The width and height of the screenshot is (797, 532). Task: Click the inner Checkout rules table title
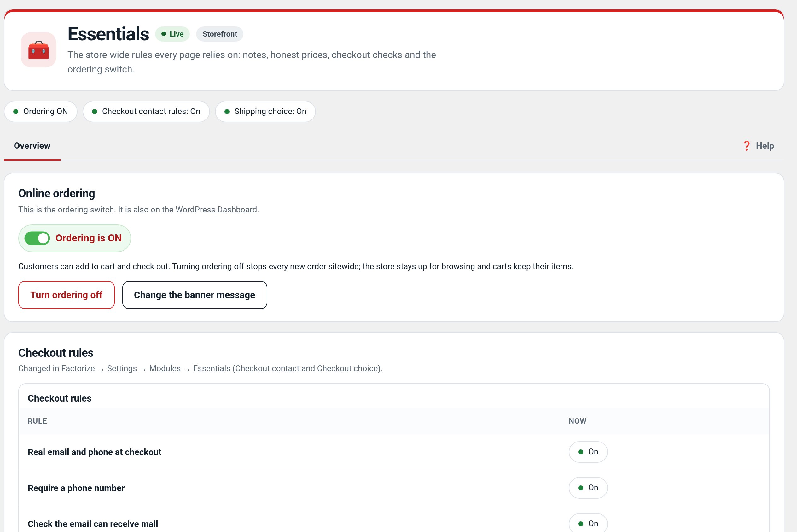(60, 398)
